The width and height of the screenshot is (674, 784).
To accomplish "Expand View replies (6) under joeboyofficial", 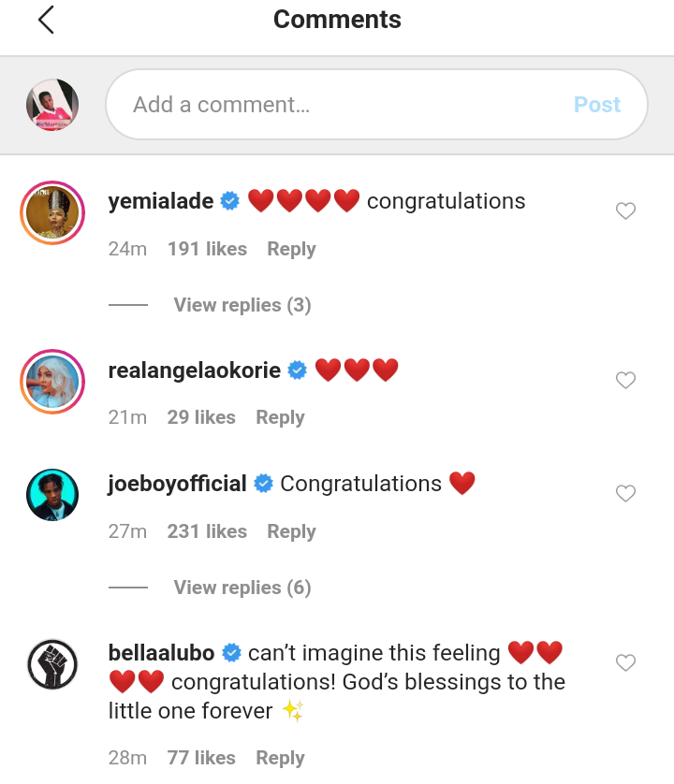I will click(242, 588).
